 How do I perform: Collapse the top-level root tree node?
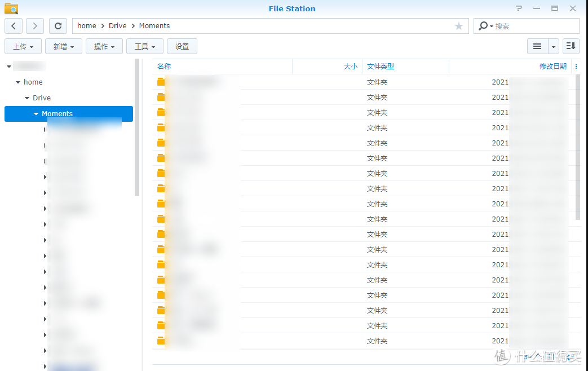click(8, 67)
